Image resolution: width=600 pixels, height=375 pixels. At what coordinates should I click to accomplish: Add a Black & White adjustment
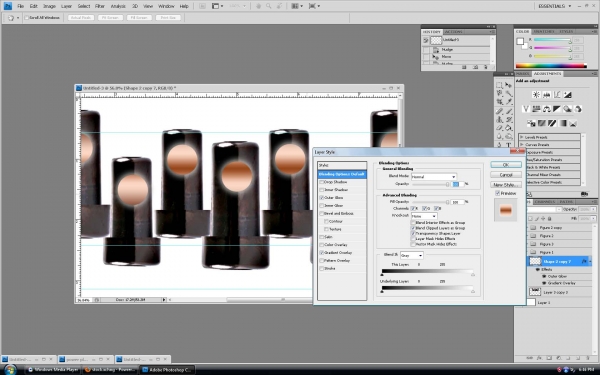pyautogui.click(x=557, y=109)
